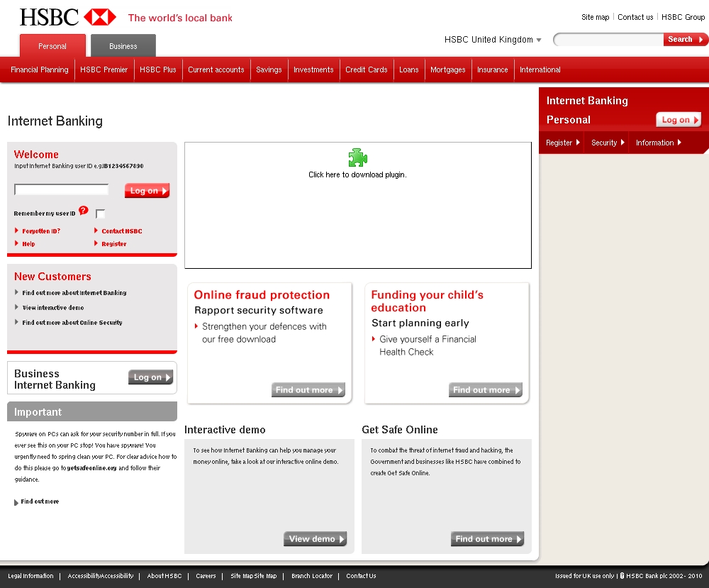709x588 pixels.
Task: Open Legal Information footer link
Action: point(30,576)
